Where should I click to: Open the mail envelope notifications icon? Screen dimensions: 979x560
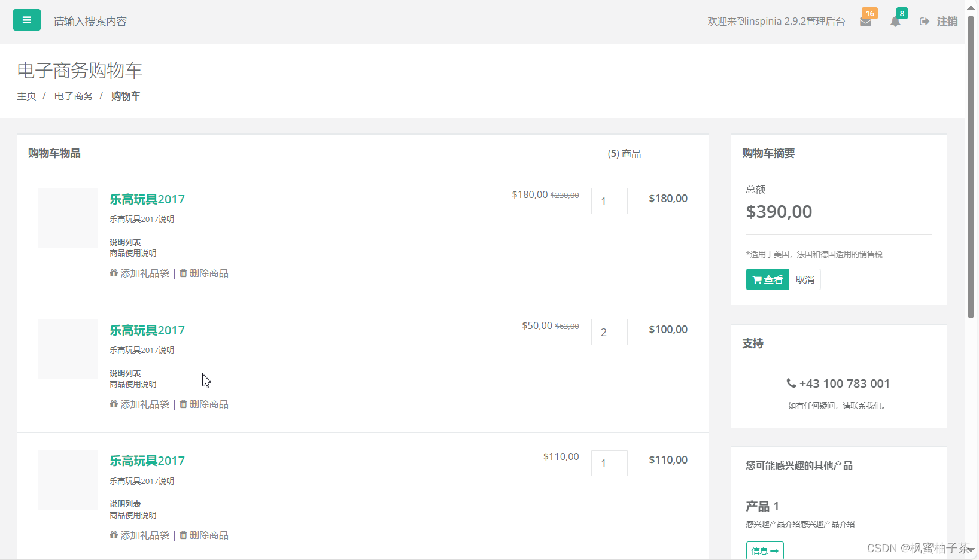click(x=865, y=22)
